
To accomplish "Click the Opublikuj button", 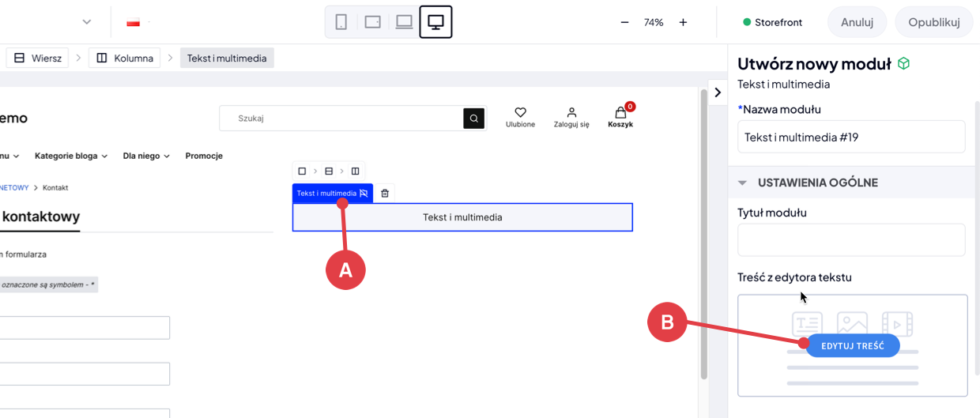I will 933,22.
